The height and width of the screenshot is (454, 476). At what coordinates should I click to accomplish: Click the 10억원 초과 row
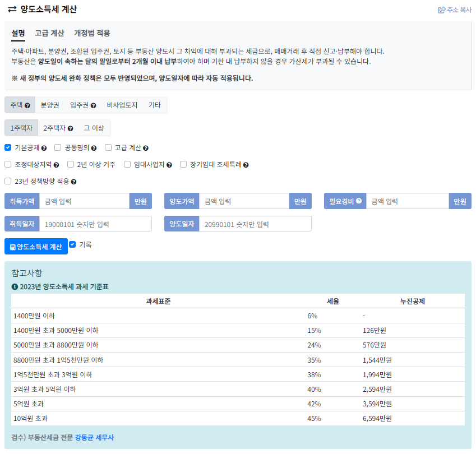[238, 419]
